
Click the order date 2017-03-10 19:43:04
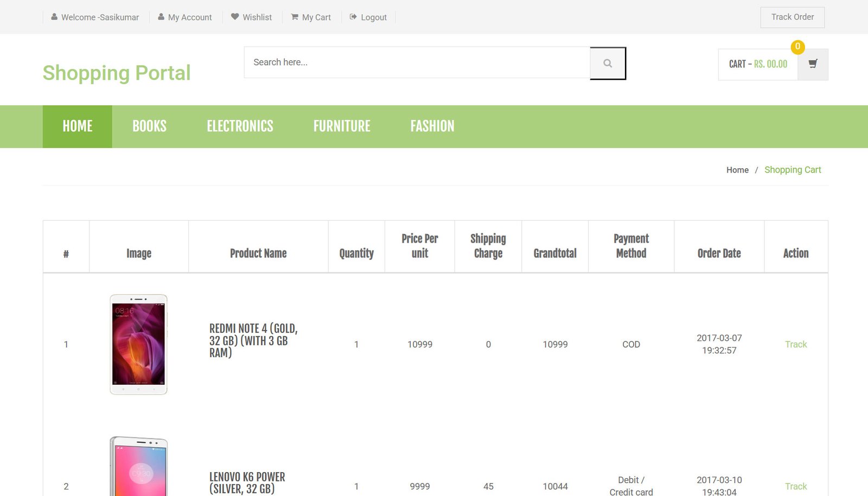tap(719, 486)
